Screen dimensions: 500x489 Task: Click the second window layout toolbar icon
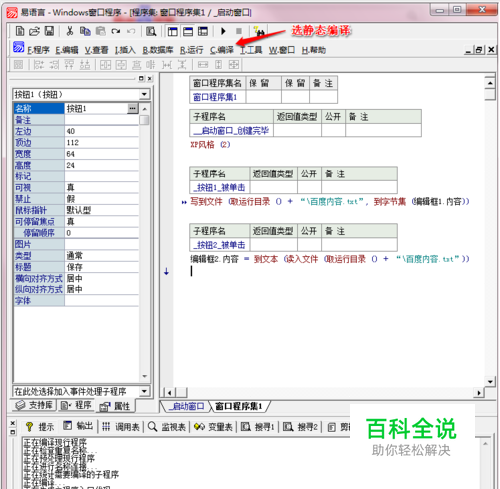click(x=188, y=32)
